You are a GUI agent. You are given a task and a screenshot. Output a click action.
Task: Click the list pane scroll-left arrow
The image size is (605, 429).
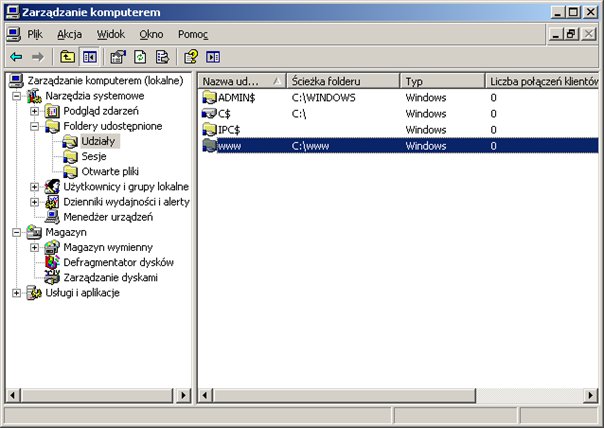pyautogui.click(x=205, y=395)
